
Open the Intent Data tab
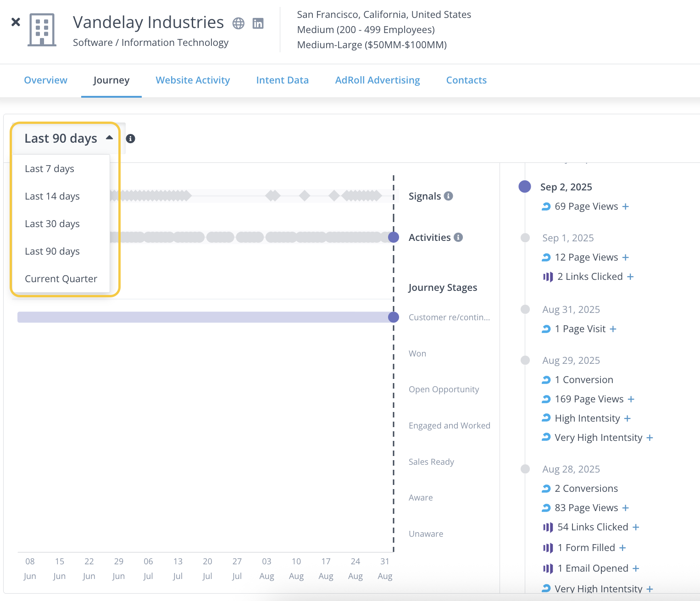point(282,80)
